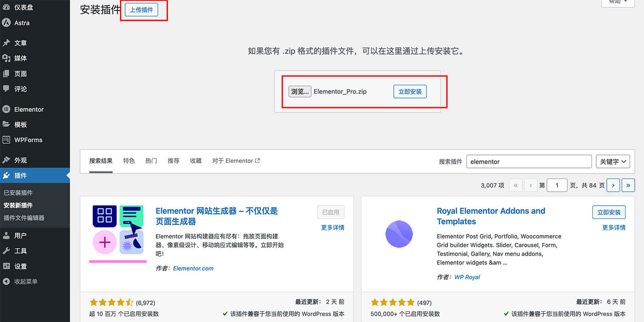Switch to the 推荐 tab
The width and height of the screenshot is (644, 322).
coord(173,161)
